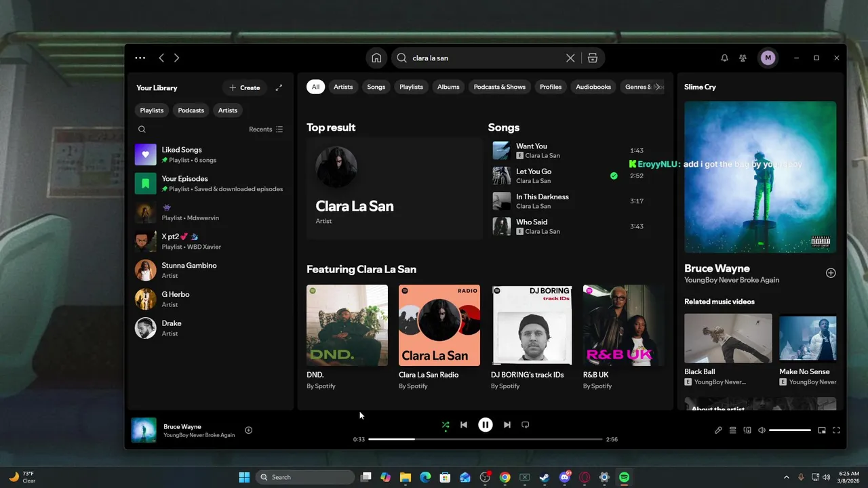Select the Artists search filter tab
Image resolution: width=868 pixels, height=488 pixels.
coord(343,87)
